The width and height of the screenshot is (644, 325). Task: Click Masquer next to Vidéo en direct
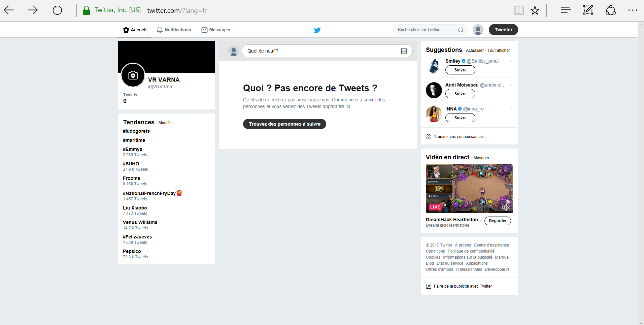click(481, 158)
